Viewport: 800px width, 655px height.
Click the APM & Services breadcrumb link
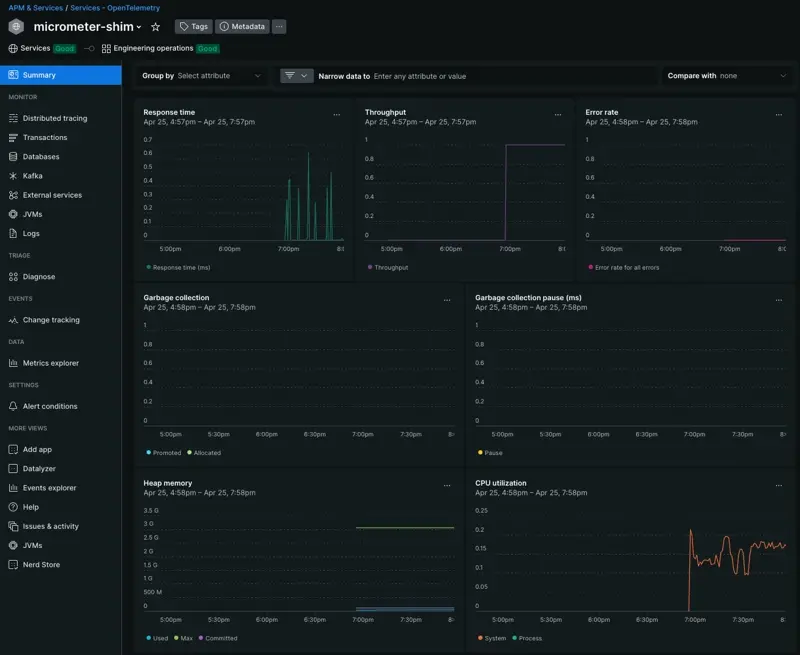coord(36,8)
